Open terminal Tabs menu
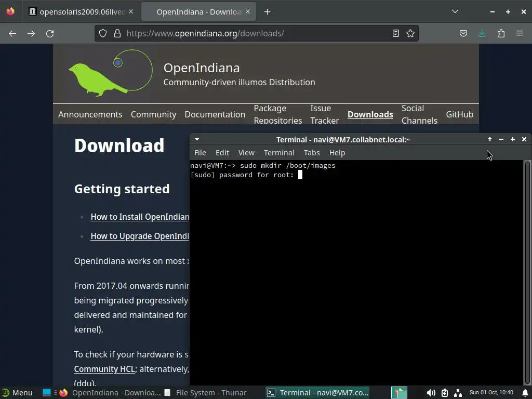The height and width of the screenshot is (399, 532). [x=312, y=153]
